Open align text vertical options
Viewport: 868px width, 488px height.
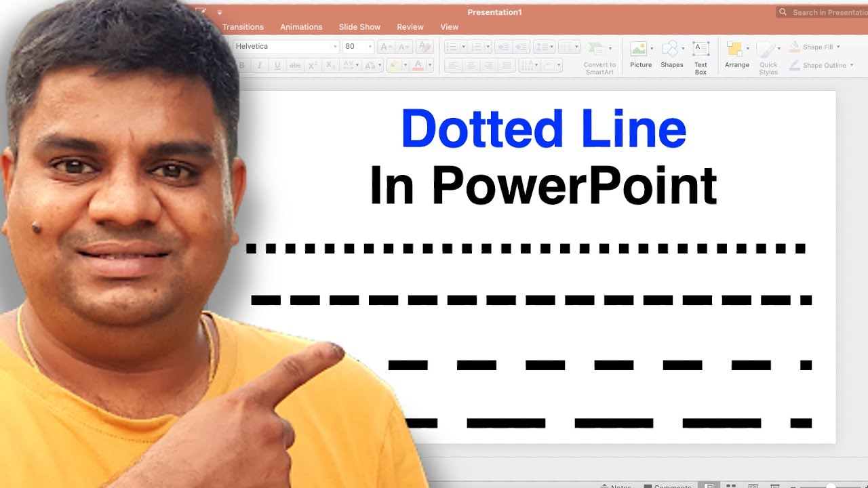point(553,66)
